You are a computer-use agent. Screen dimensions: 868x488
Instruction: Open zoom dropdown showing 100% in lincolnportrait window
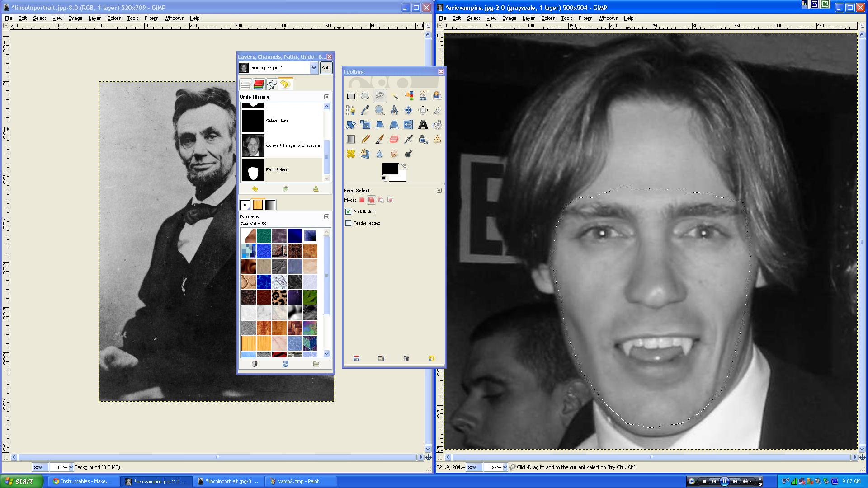(x=71, y=467)
